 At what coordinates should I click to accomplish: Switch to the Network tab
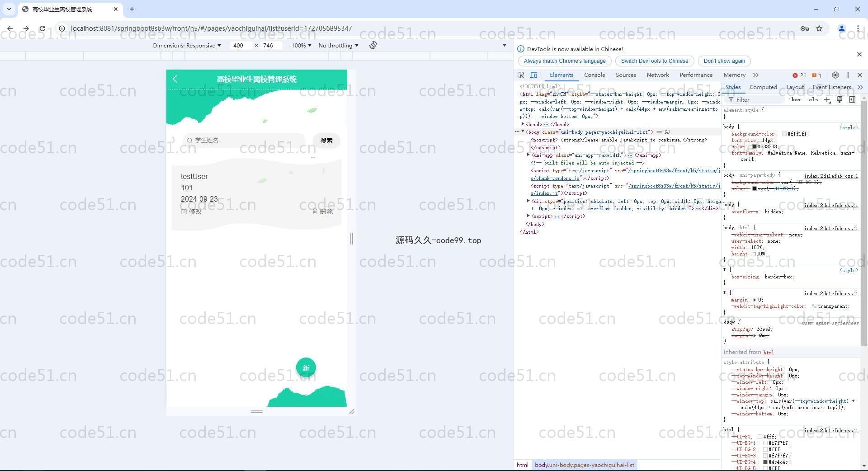[x=658, y=75]
